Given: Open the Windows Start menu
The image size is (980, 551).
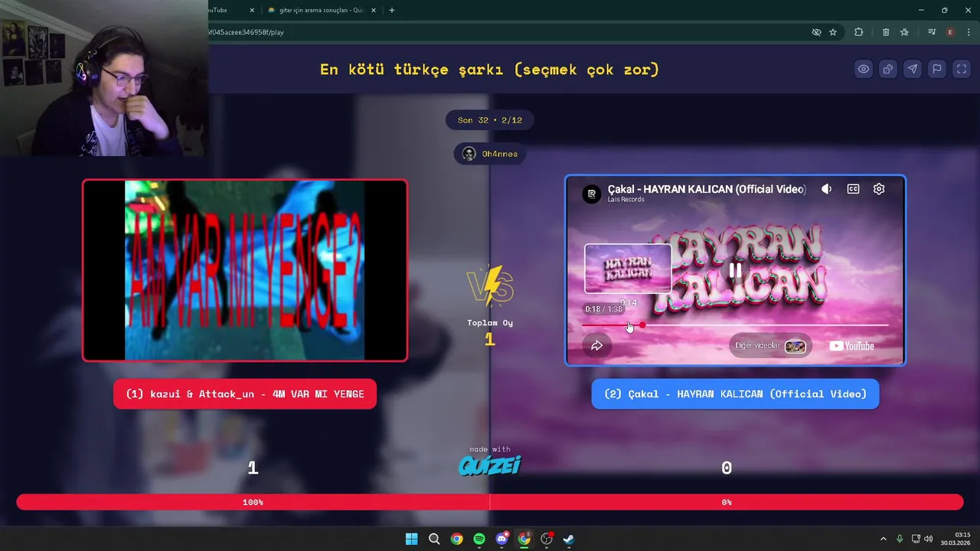Looking at the screenshot, I should click(411, 539).
